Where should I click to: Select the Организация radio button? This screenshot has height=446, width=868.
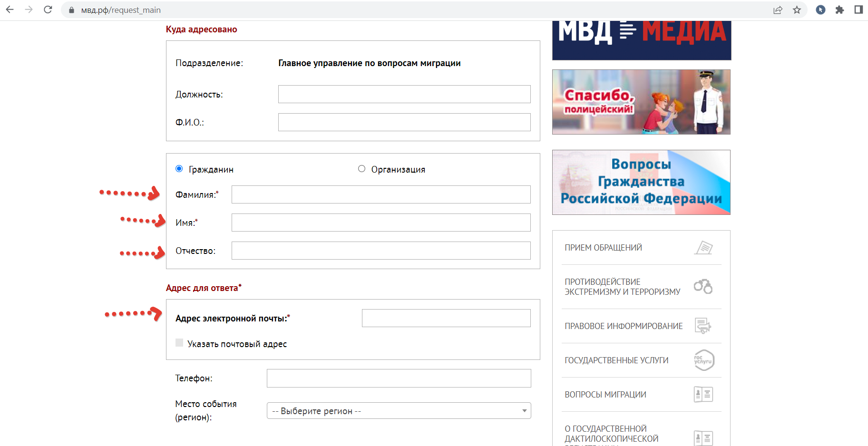tap(361, 169)
